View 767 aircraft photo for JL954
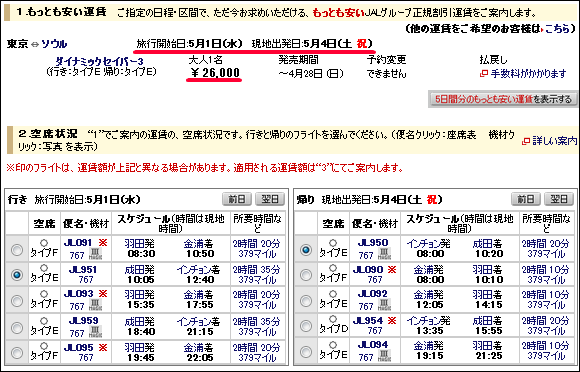 click(x=374, y=330)
